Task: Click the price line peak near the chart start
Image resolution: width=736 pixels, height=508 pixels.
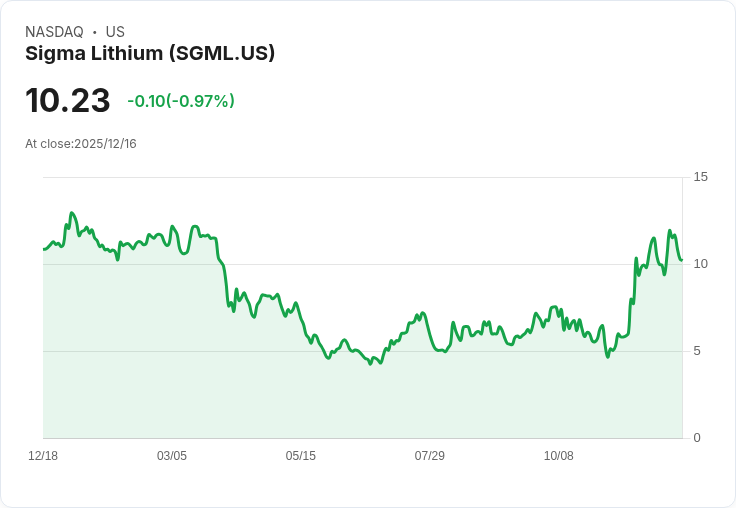Action: point(71,213)
